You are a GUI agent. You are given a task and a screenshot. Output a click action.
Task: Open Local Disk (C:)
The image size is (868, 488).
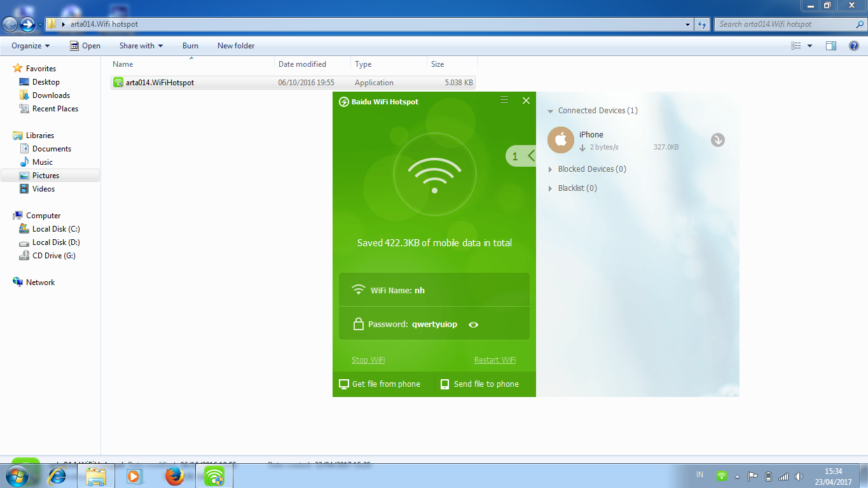point(56,229)
